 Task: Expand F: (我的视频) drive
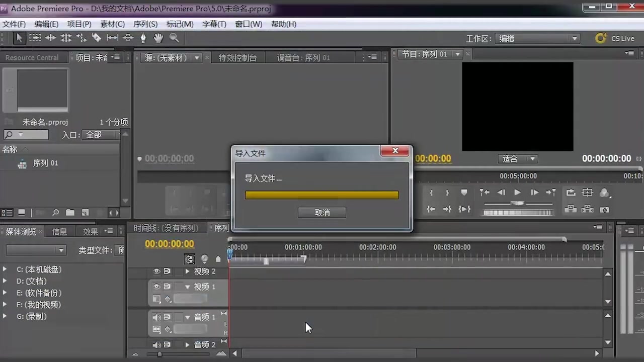pos(5,305)
